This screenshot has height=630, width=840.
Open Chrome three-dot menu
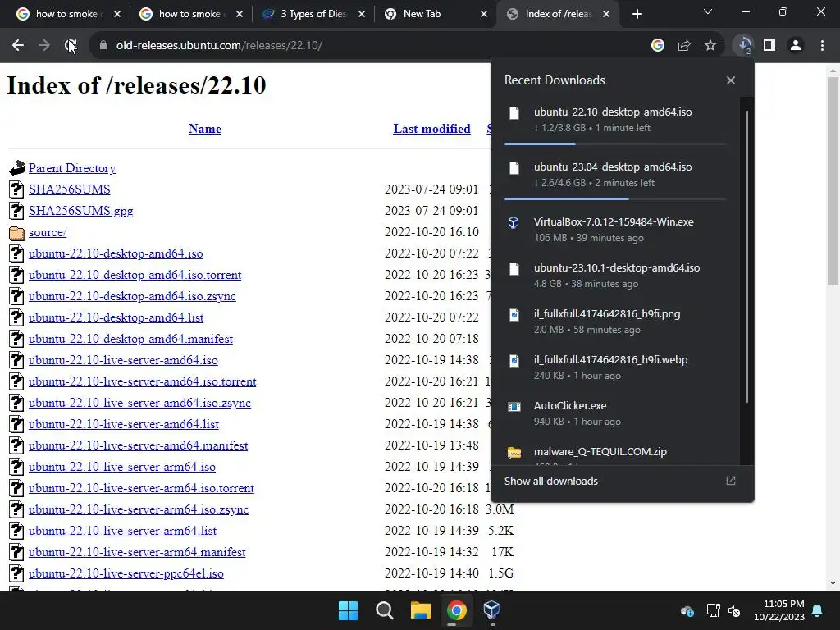(822, 46)
